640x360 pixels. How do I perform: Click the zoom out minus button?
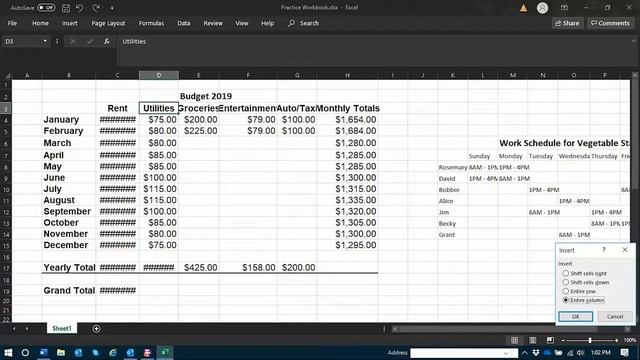[563, 340]
